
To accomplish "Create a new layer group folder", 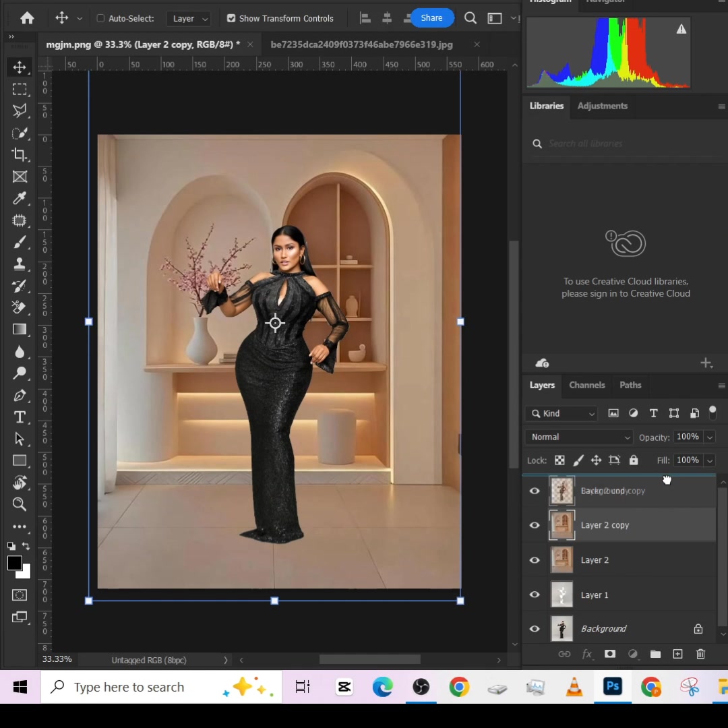I will (x=655, y=654).
